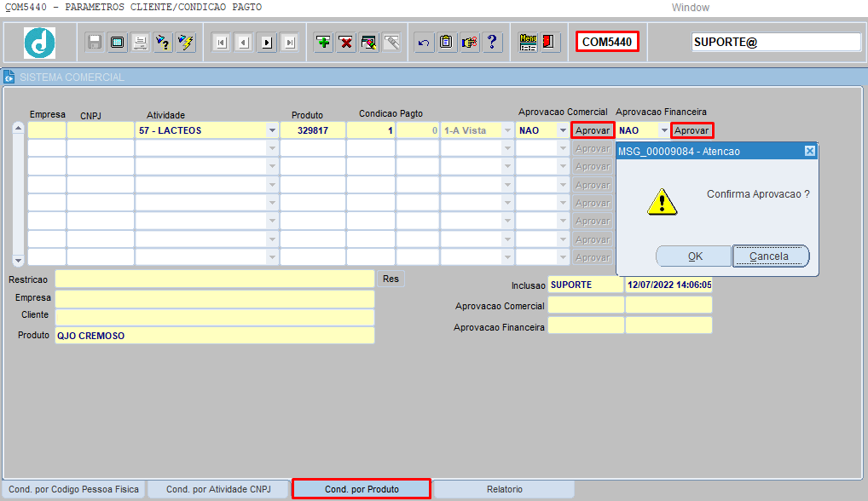
Task: Click the pointing hand toolbar icon
Action: coord(470,42)
